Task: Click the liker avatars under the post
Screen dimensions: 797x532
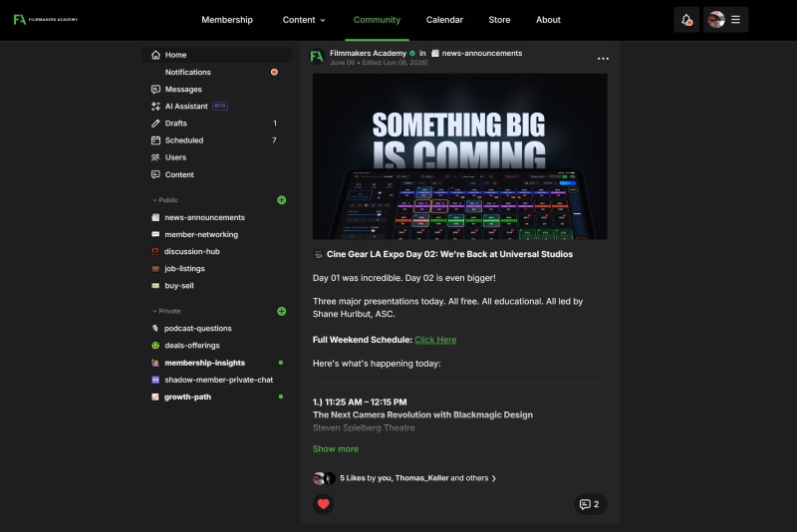Action: pos(324,478)
